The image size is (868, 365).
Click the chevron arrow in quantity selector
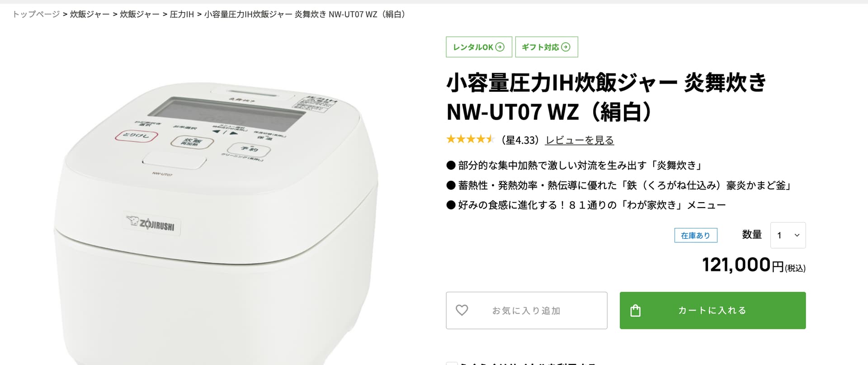[x=797, y=235]
